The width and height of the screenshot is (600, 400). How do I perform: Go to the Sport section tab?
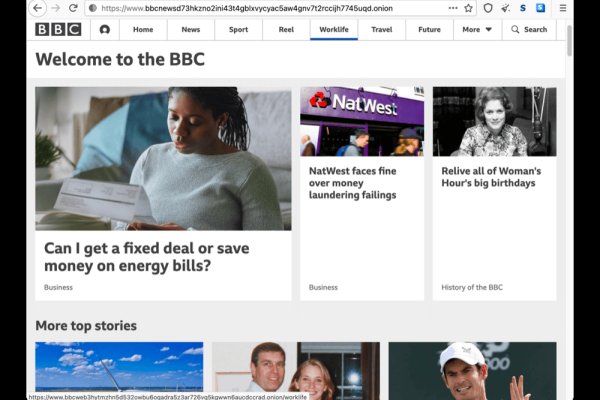point(238,29)
